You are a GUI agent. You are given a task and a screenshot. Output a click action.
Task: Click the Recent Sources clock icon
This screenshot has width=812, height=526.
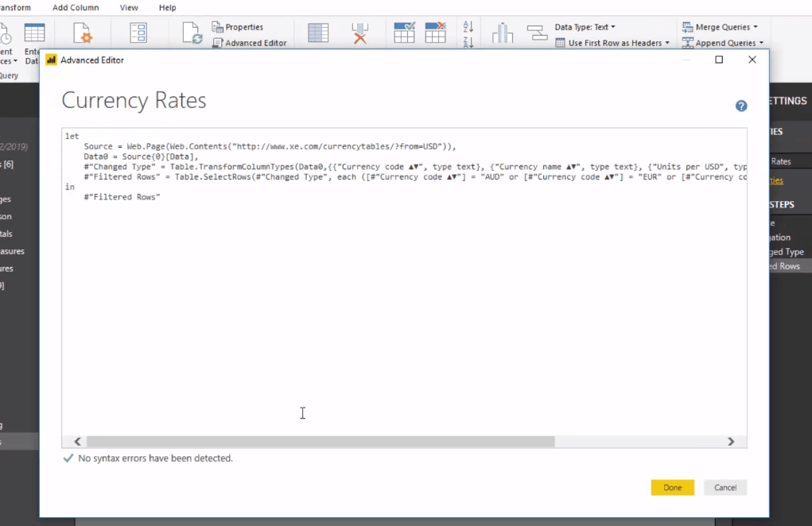(x=6, y=35)
